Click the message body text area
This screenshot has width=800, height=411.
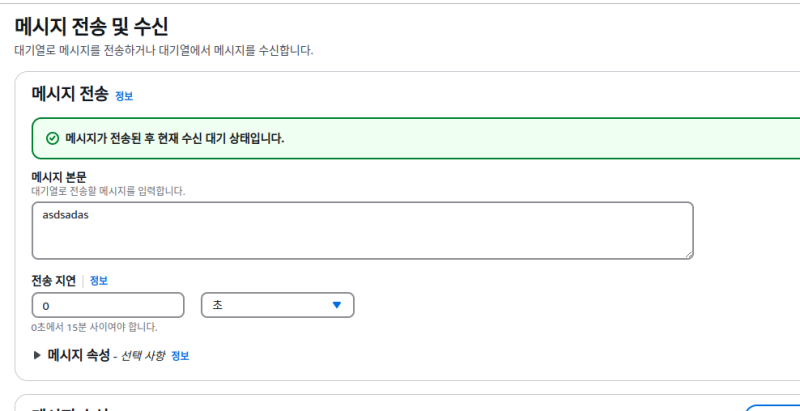tap(362, 231)
